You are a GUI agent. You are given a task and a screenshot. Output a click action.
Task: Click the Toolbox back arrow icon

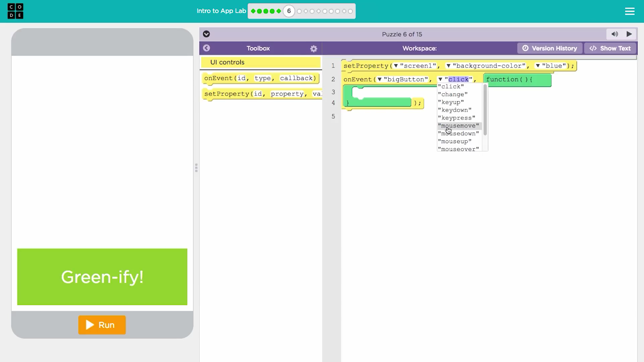pyautogui.click(x=206, y=48)
